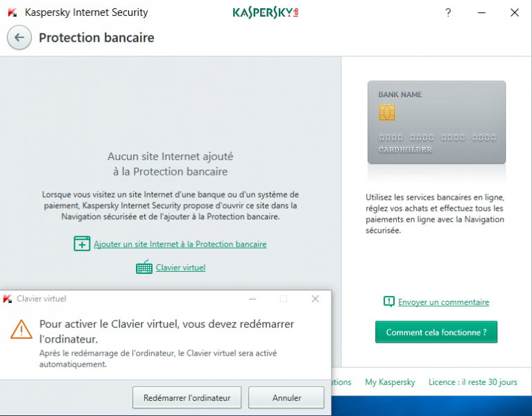The image size is (532, 416).
Task: Open the 'Licence : il reste 30 jours' link
Action: coord(472,382)
